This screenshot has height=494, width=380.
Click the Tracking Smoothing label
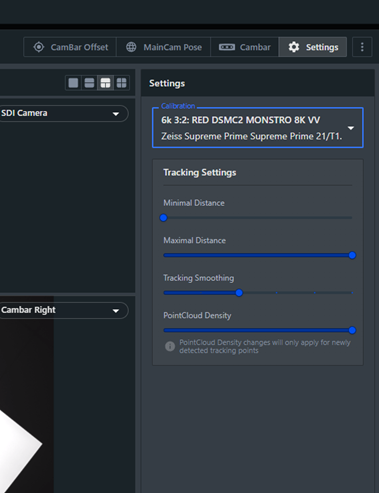[x=199, y=278]
